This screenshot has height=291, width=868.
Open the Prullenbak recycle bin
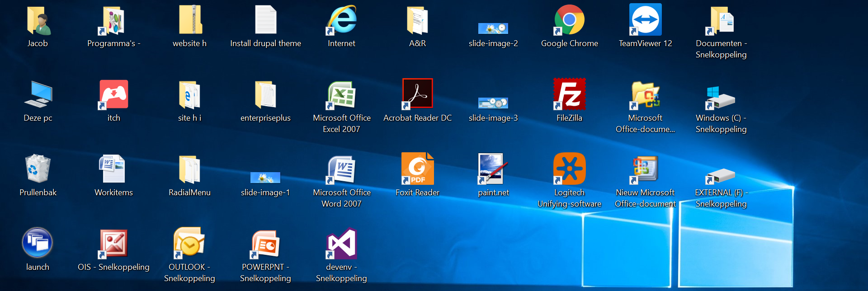(38, 169)
